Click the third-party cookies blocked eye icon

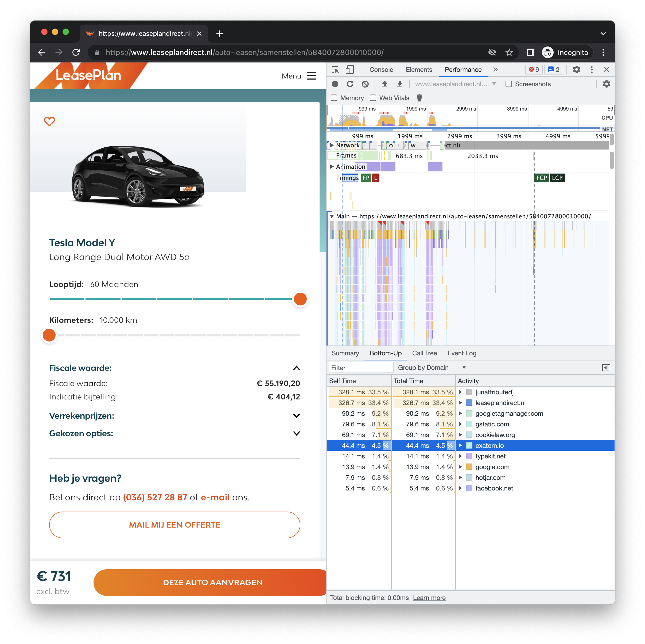(x=492, y=52)
